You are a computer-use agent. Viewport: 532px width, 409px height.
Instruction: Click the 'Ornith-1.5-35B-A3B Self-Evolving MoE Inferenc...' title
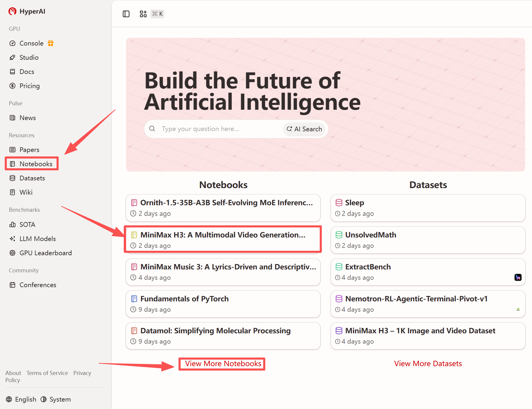click(226, 203)
